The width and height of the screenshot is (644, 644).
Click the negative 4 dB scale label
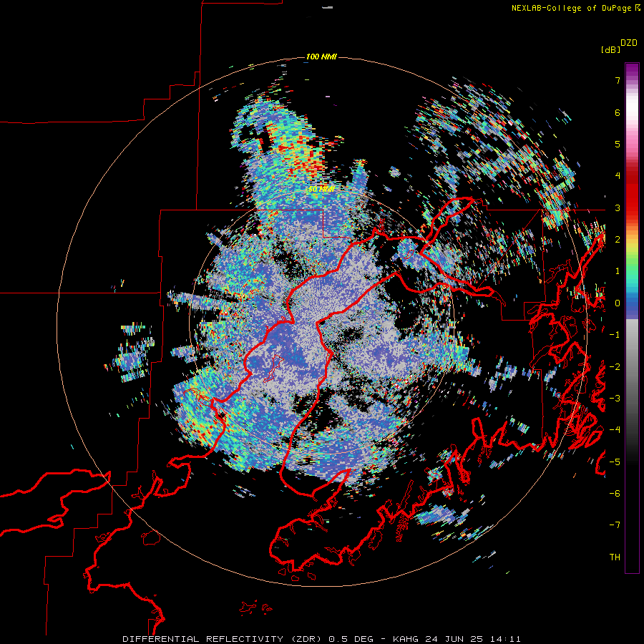[615, 430]
